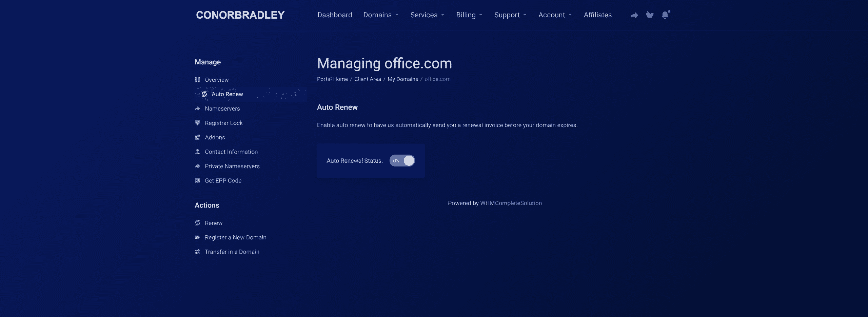Click the Overview grid icon
868x317 pixels.
(x=197, y=80)
